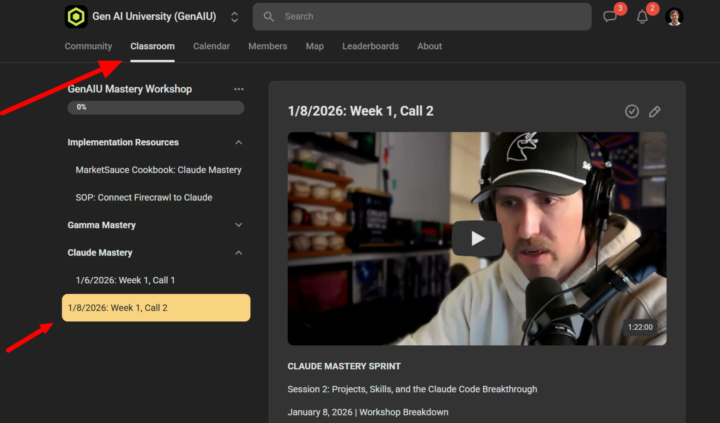
Task: Click the January 8, 2026 | Workshop Breakdown line
Action: coord(368,412)
